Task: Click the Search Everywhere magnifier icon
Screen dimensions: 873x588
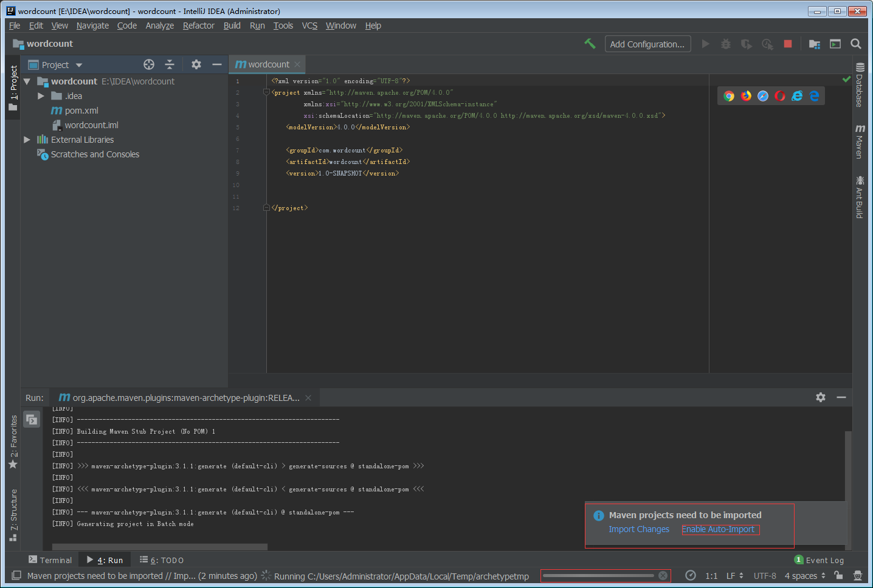Action: coord(856,44)
